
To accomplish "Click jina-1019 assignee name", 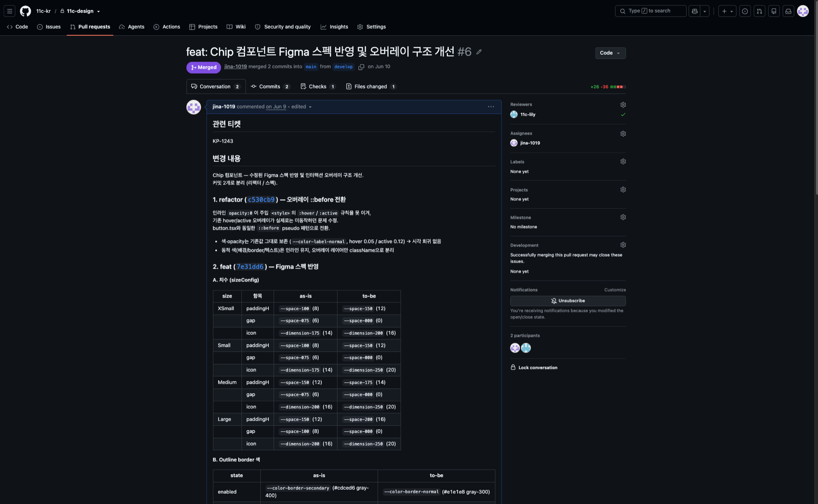I will (530, 143).
